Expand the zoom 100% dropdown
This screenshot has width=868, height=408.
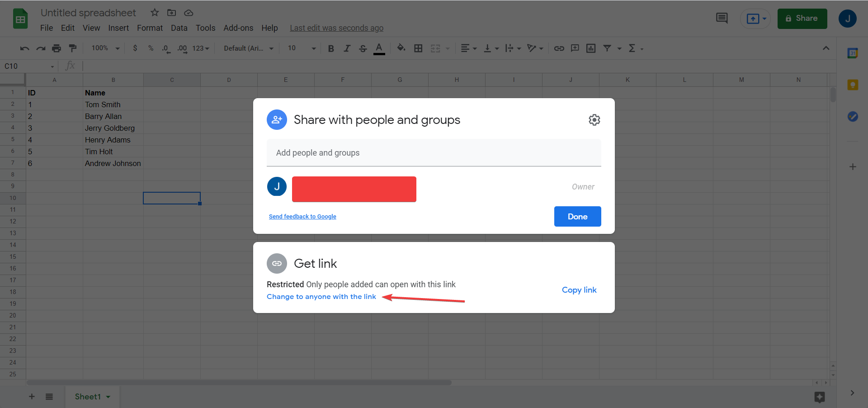pos(106,48)
